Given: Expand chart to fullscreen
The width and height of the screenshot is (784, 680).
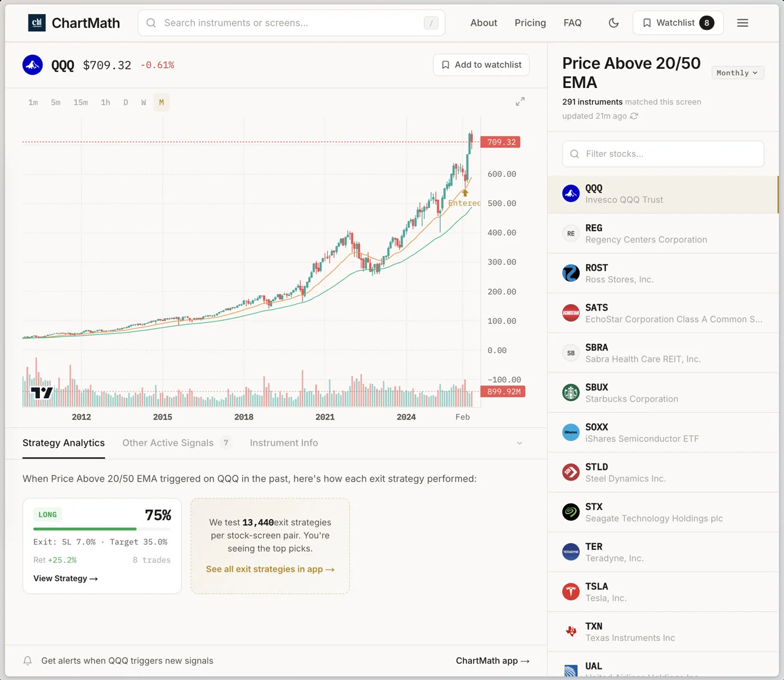Looking at the screenshot, I should tap(520, 101).
